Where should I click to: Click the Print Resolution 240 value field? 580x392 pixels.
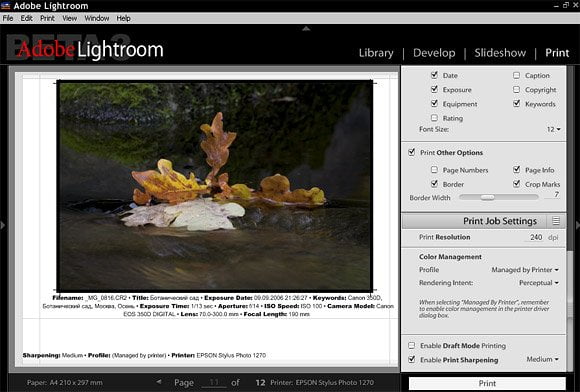pyautogui.click(x=535, y=237)
